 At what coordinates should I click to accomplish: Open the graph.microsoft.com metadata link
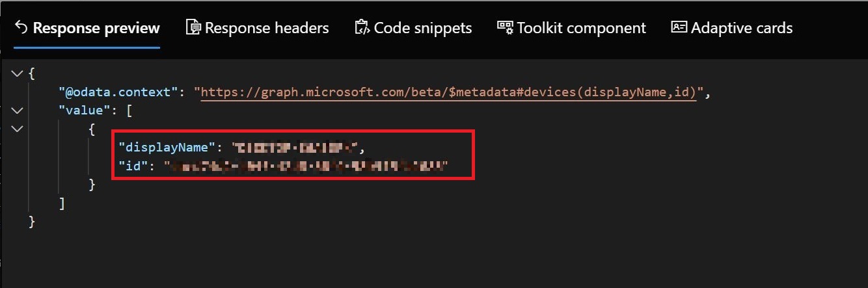(448, 92)
